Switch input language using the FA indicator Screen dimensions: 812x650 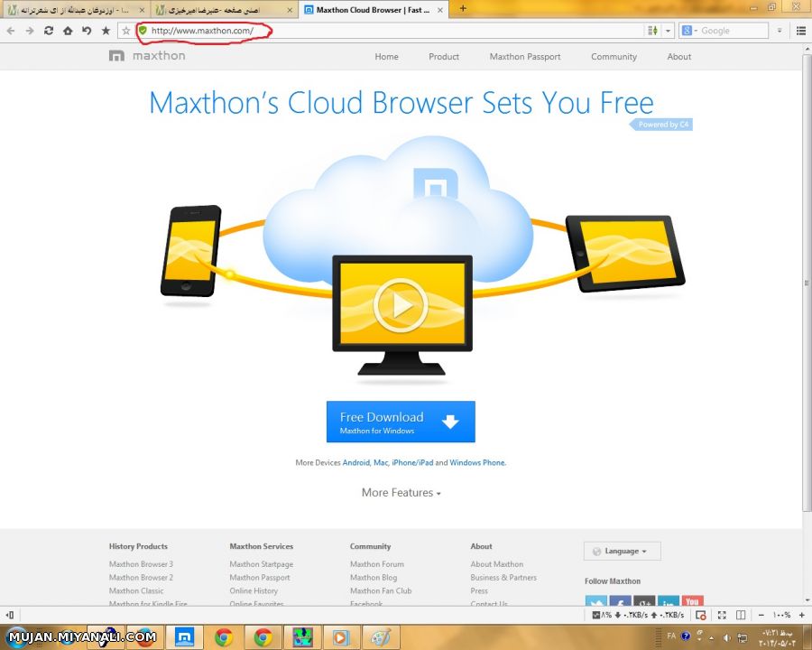(671, 636)
